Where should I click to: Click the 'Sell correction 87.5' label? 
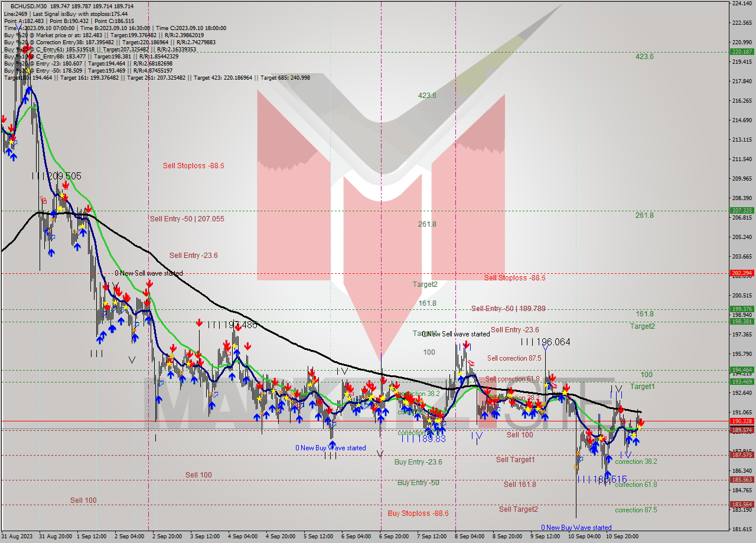click(514, 358)
